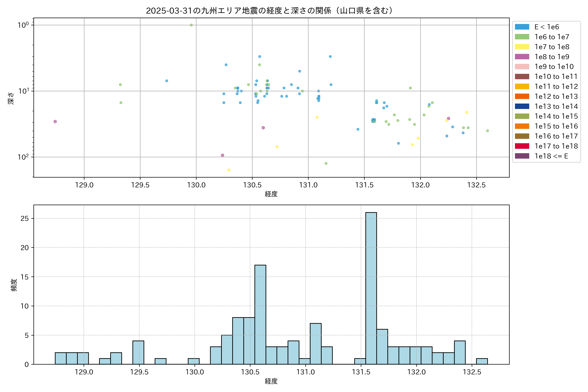Click the green 1e6 to 1e7 swatch
This screenshot has height=392, width=588.
click(522, 37)
